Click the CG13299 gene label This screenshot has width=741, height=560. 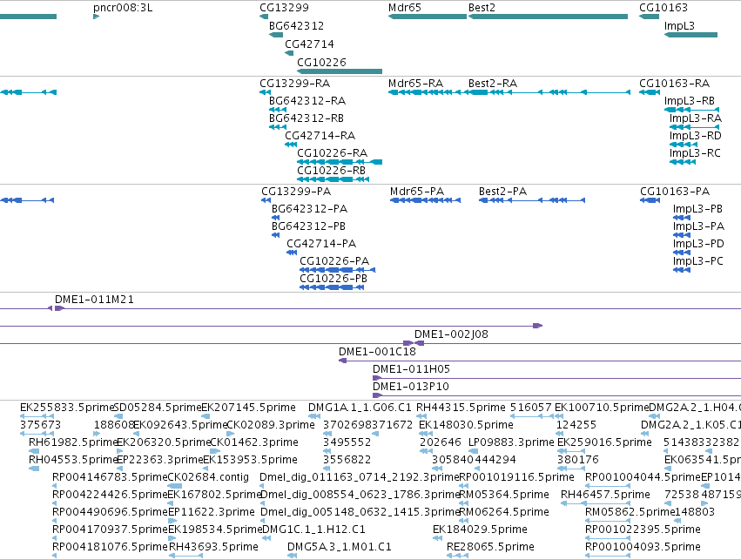(284, 8)
